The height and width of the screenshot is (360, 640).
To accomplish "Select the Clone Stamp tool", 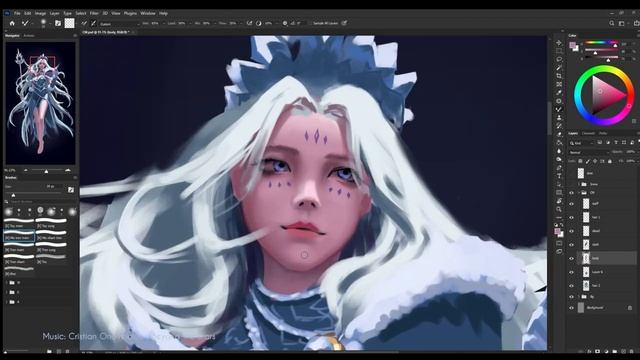I will (559, 118).
